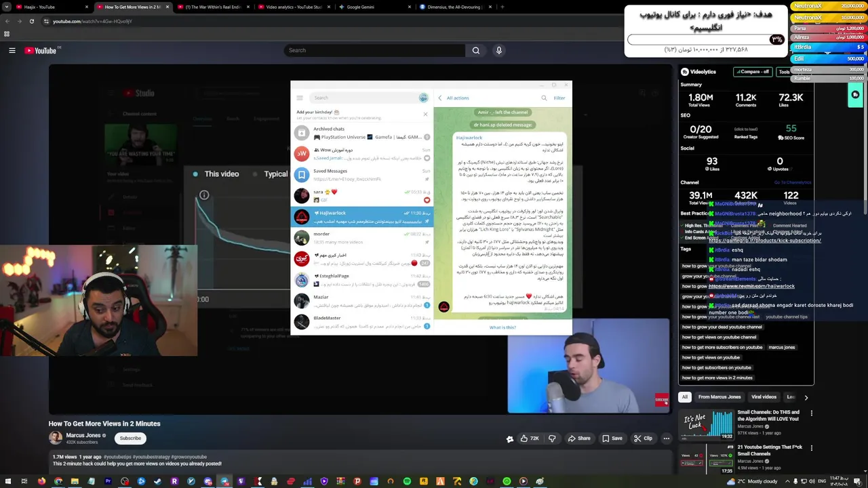Click the YouTube search field
Viewport: 868px width, 488px height.
click(x=375, y=50)
